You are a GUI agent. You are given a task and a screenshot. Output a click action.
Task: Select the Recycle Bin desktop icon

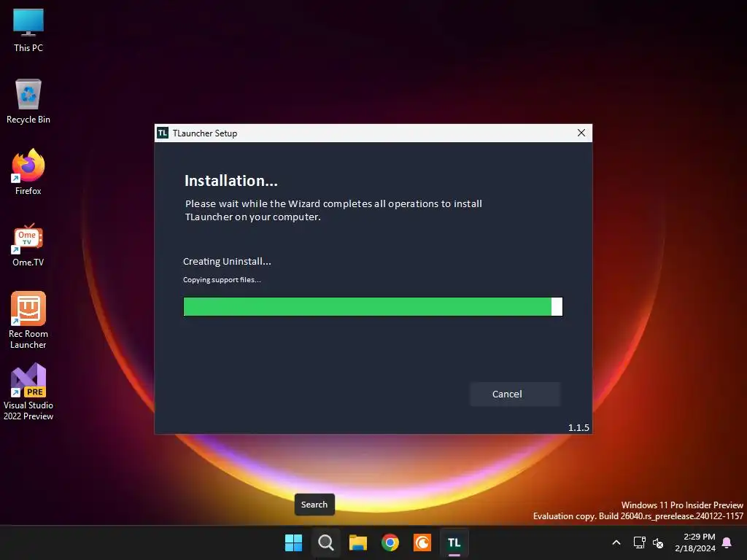[x=28, y=101]
